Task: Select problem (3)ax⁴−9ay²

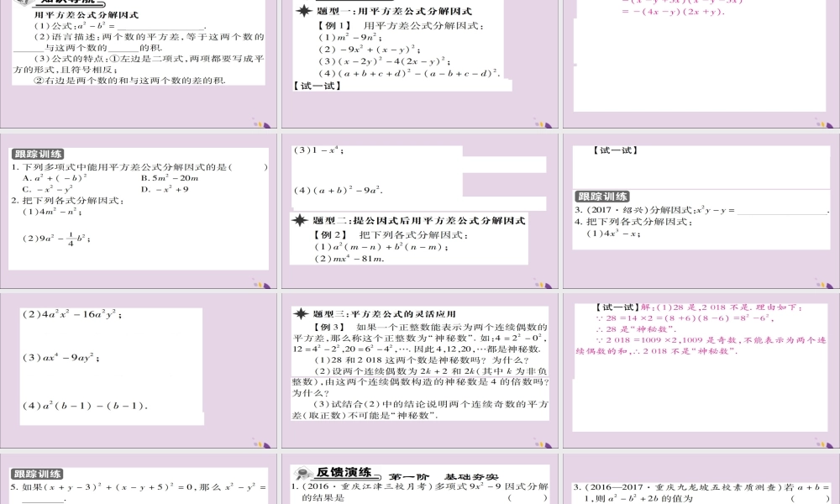Action: tap(61, 357)
